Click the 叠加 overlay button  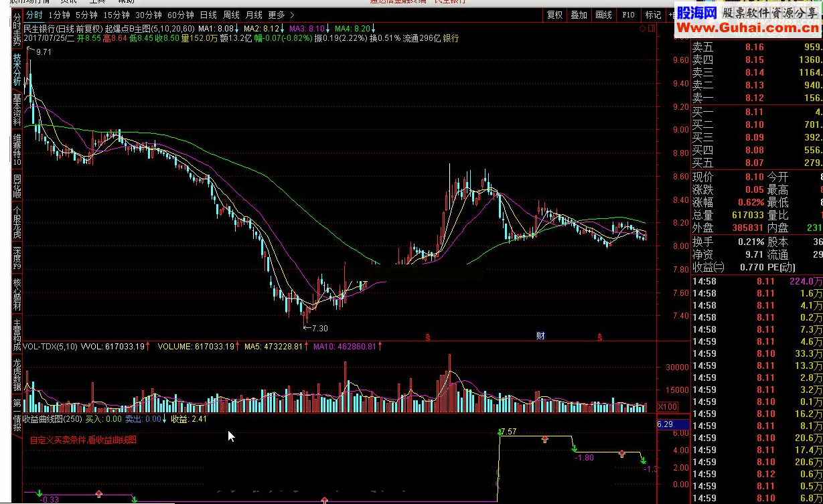coord(579,15)
